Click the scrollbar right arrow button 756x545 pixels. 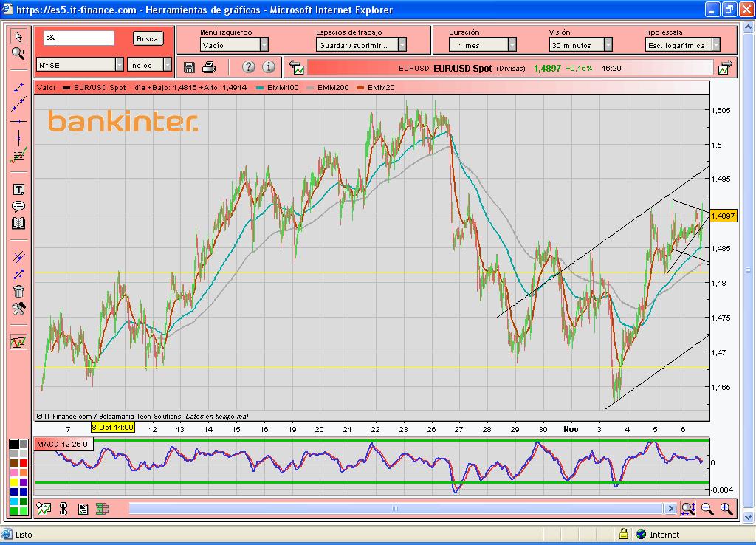pyautogui.click(x=670, y=508)
